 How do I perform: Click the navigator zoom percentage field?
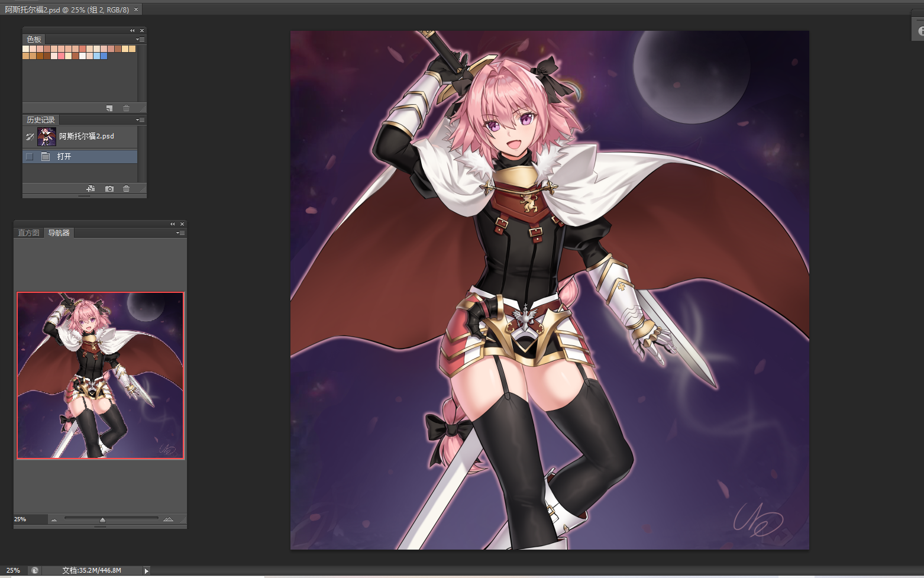tap(30, 519)
